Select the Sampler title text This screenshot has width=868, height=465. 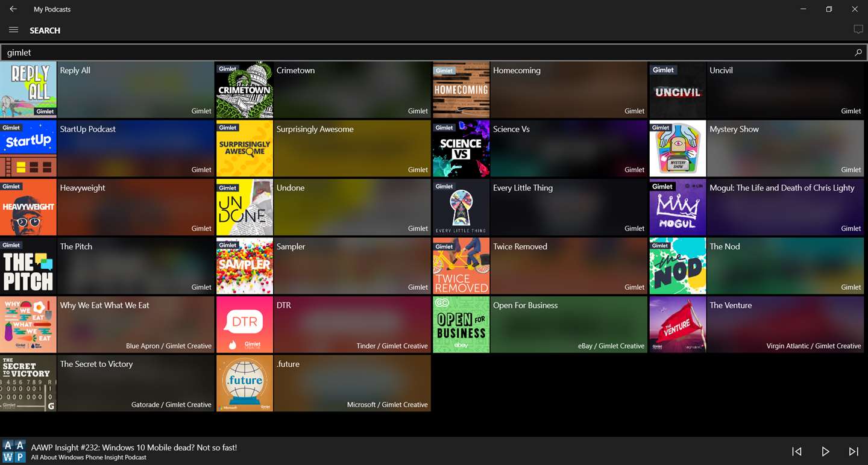(291, 246)
